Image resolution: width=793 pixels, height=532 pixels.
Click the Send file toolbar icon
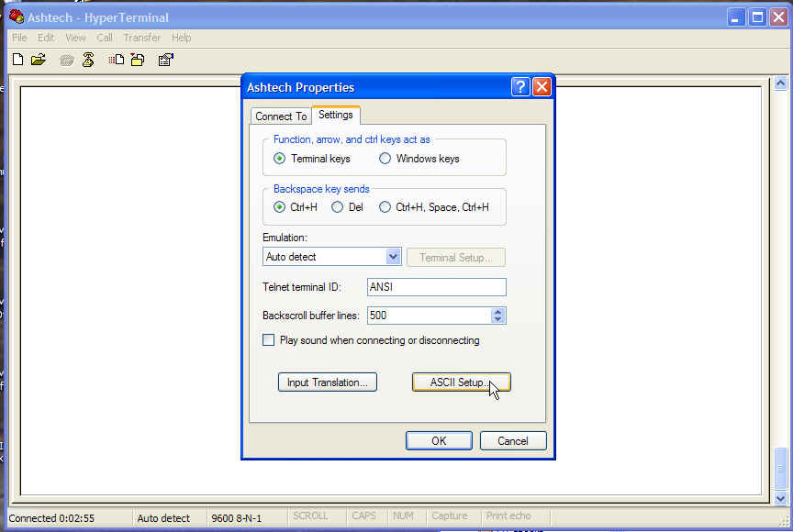click(x=117, y=61)
